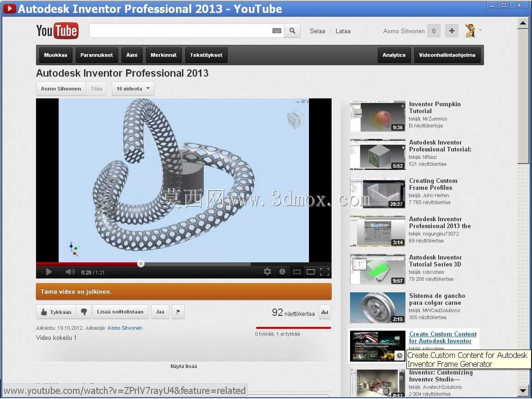Open publisher link Asmo Sihvonen in description
Viewport: 532px width, 399px height.
[x=125, y=328]
